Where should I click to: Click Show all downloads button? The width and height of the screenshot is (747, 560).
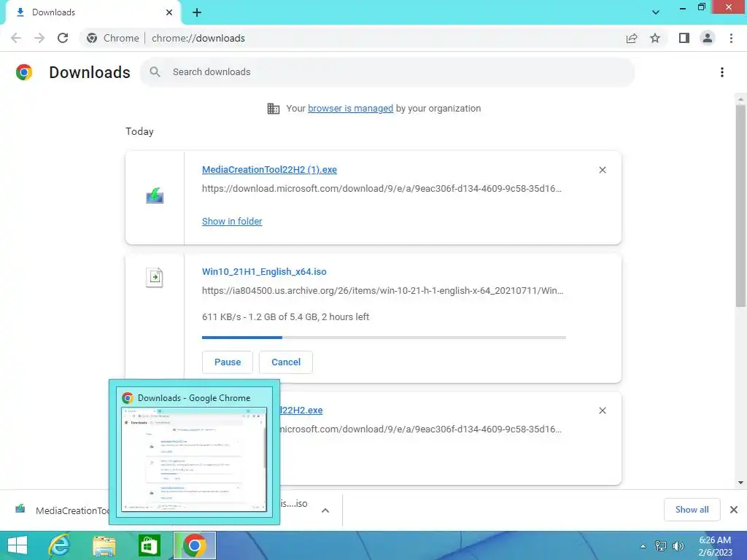(692, 510)
